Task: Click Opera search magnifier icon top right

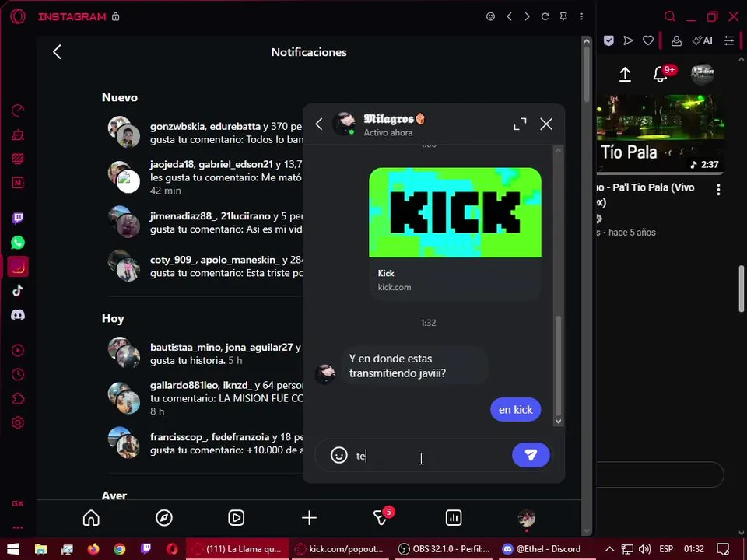Action: coord(670,16)
